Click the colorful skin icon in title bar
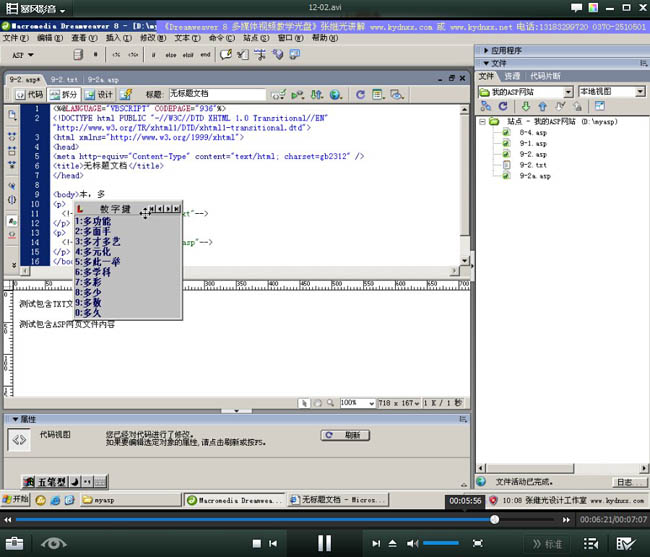The width and height of the screenshot is (650, 557). coord(594,7)
